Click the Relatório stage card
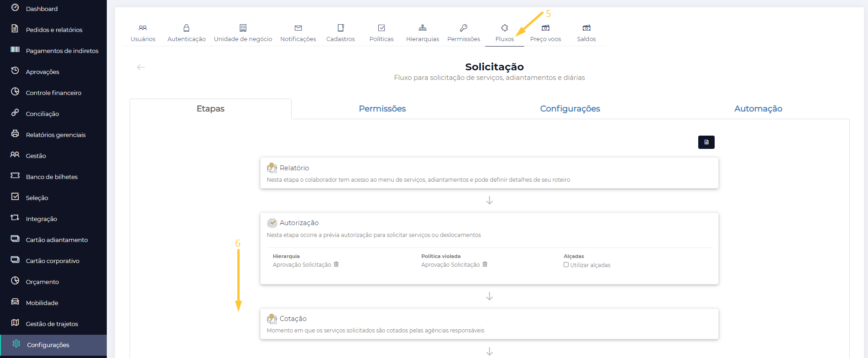Image resolution: width=868 pixels, height=358 pixels. click(489, 173)
